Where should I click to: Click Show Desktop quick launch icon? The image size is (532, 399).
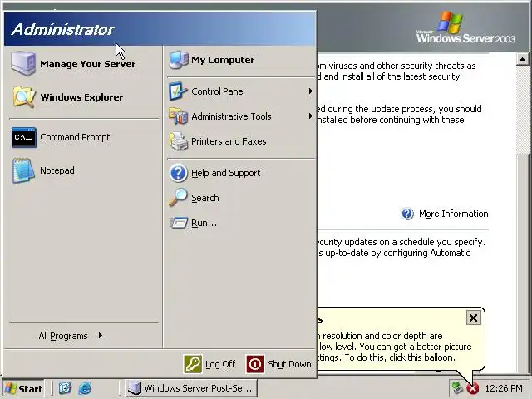click(x=65, y=388)
